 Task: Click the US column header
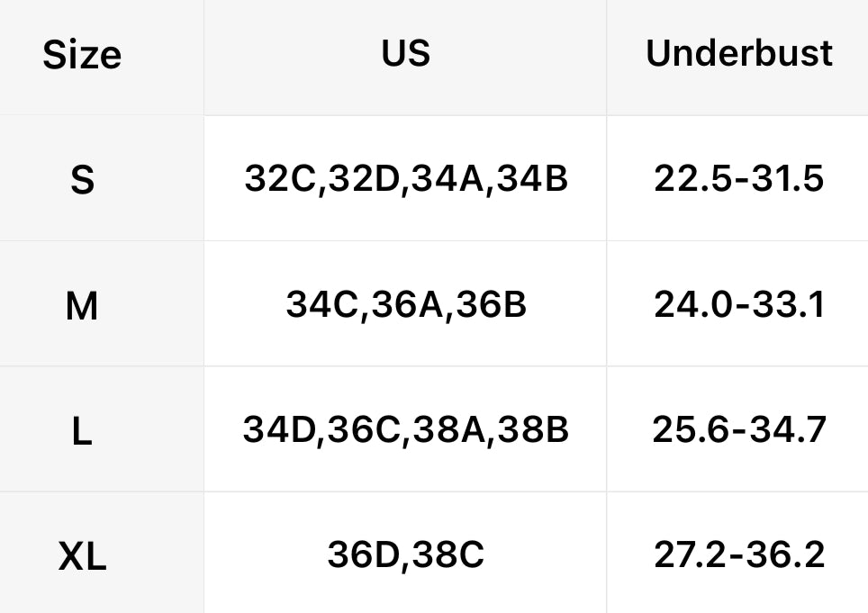click(405, 54)
